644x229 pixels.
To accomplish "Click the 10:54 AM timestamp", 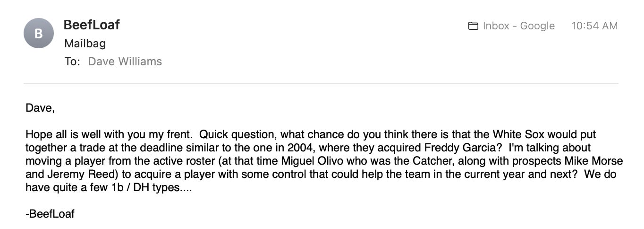I will [594, 26].
